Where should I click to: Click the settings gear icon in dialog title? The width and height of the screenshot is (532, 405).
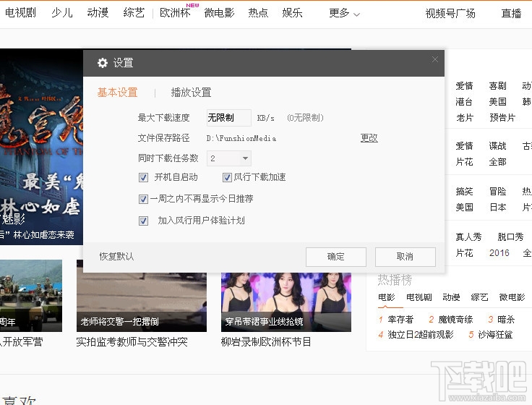pos(103,63)
